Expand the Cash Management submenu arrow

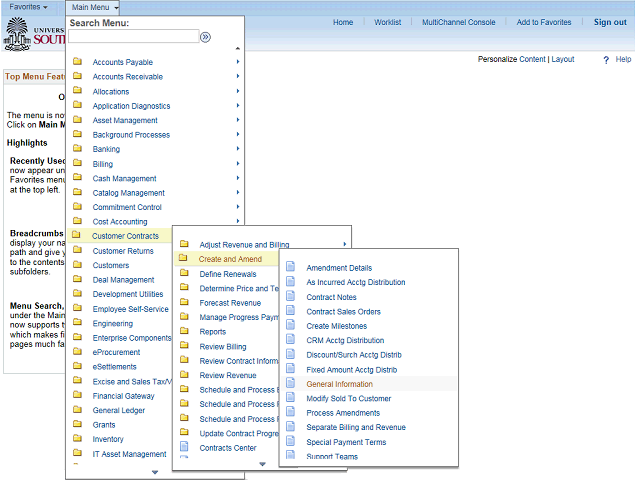238,178
